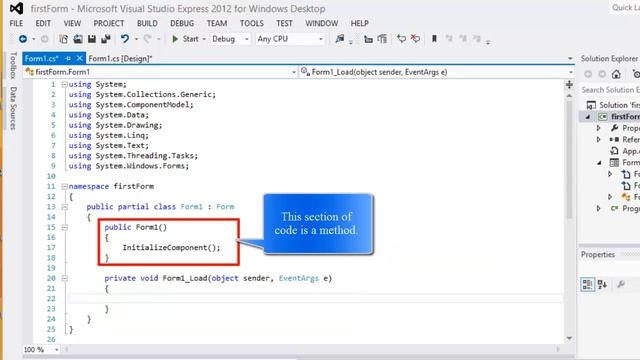This screenshot has height=360, width=640.
Task: Comment out the selected lines icon
Action: [x=401, y=39]
